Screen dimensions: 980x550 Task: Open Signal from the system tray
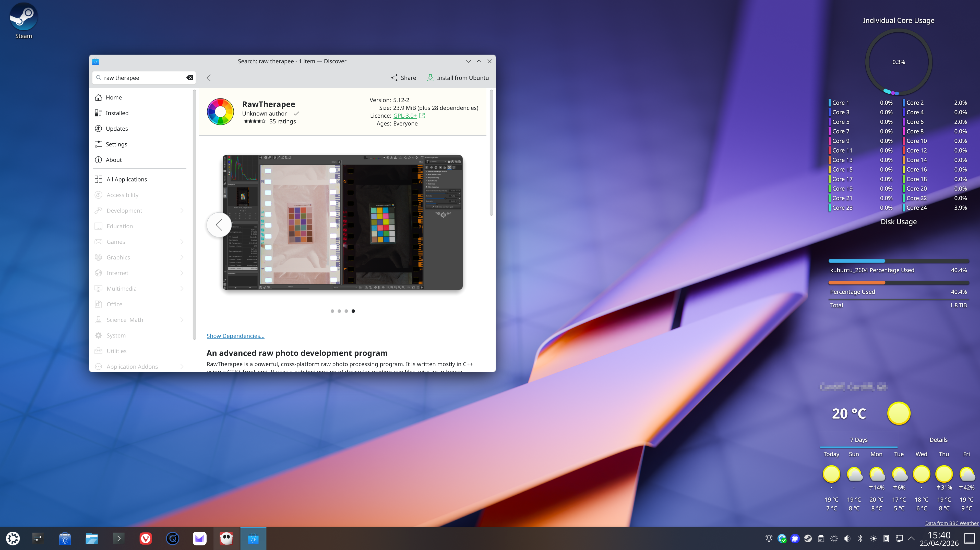click(x=795, y=538)
